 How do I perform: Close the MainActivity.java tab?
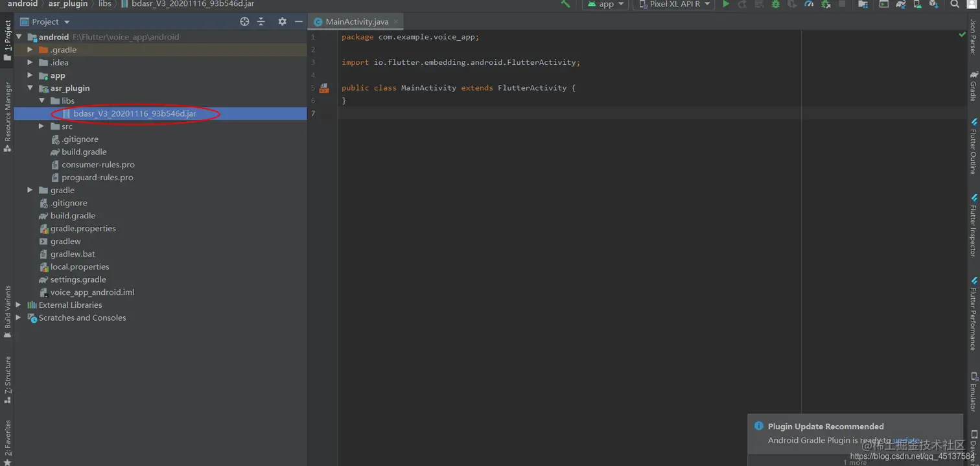tap(396, 21)
